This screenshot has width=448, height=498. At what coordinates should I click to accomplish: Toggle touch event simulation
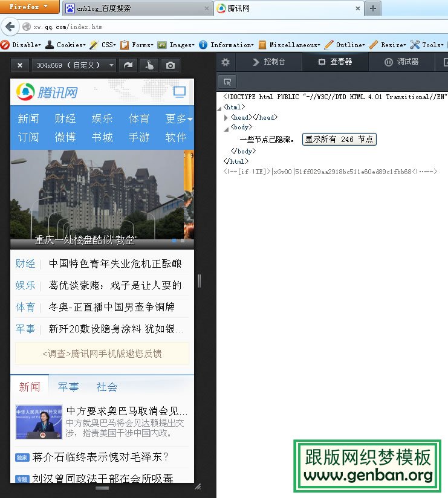(149, 65)
